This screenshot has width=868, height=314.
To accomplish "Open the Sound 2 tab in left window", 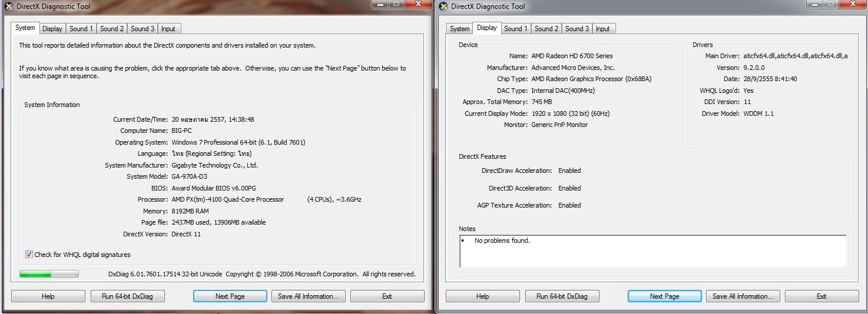I will 111,29.
